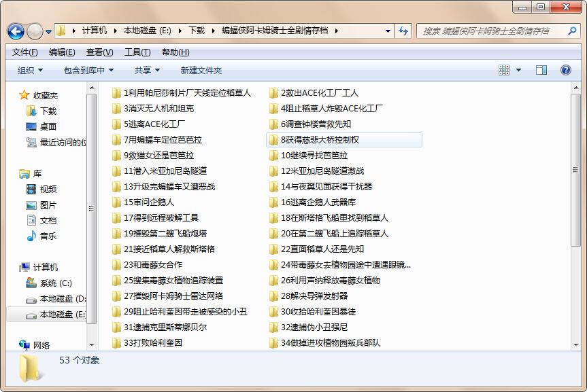Open the 查看(V) menu
Screen dimensions: 587x392
click(99, 52)
